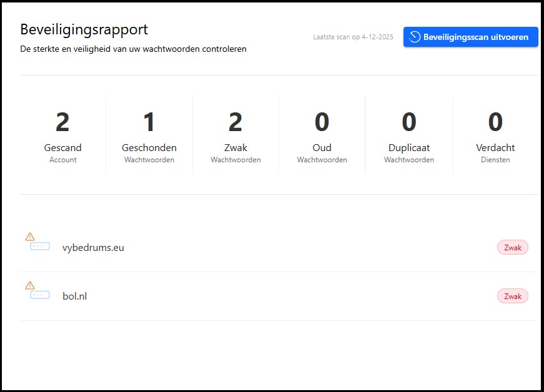
Task: Click the Laatste scan op 4-12-2025 text
Action: click(x=353, y=37)
